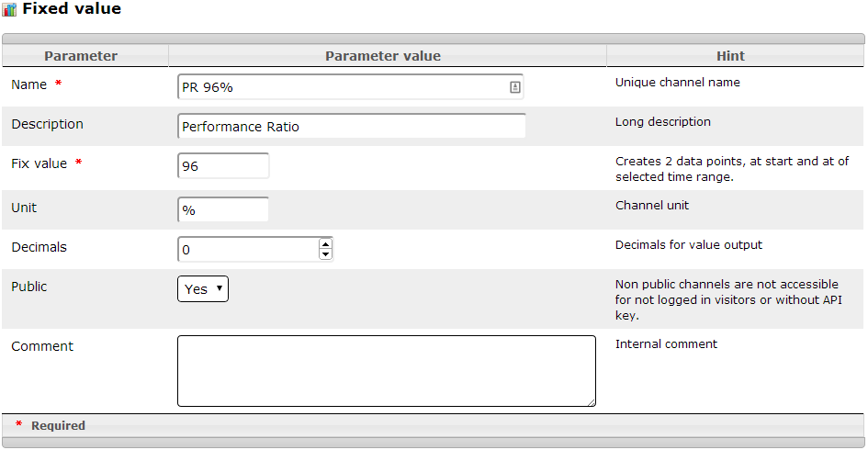
Task: Click the Decimals for value output hint
Action: [x=689, y=244]
